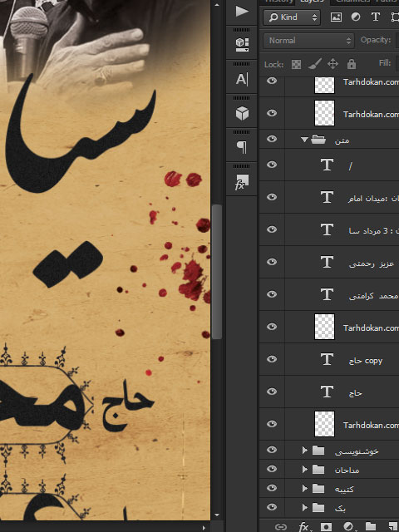399x532 pixels.
Task: Select the عزیز رحمتی layer name
Action: click(372, 264)
